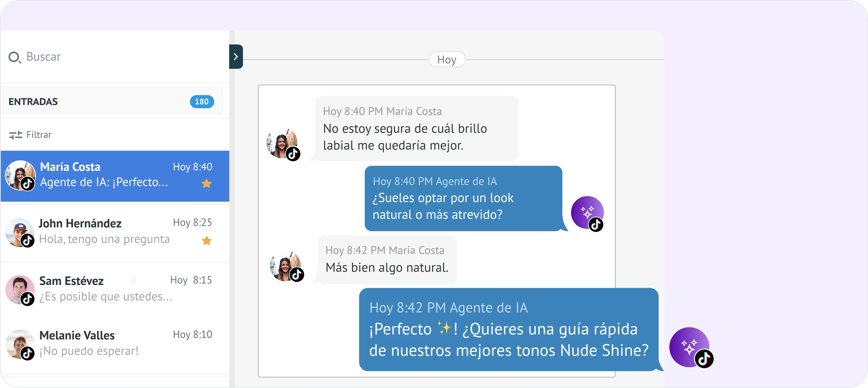Open the Filtrar filter options
Viewport: 868px width, 388px height.
click(39, 135)
